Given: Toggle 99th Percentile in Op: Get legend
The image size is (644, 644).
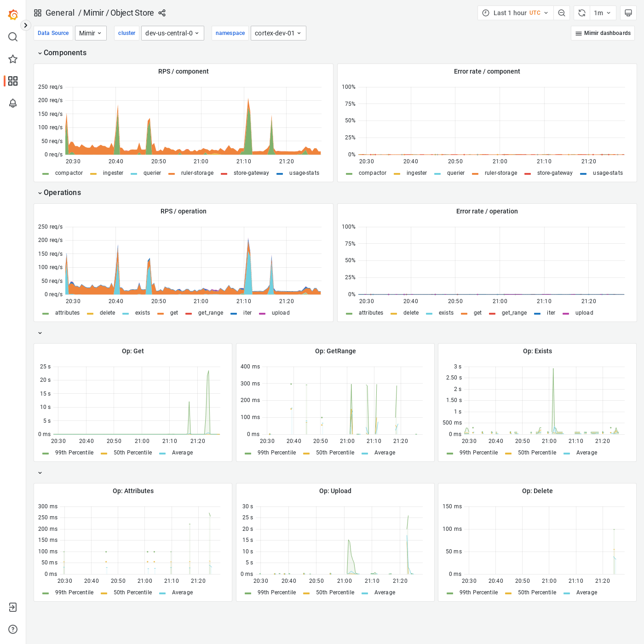Looking at the screenshot, I should coord(74,453).
